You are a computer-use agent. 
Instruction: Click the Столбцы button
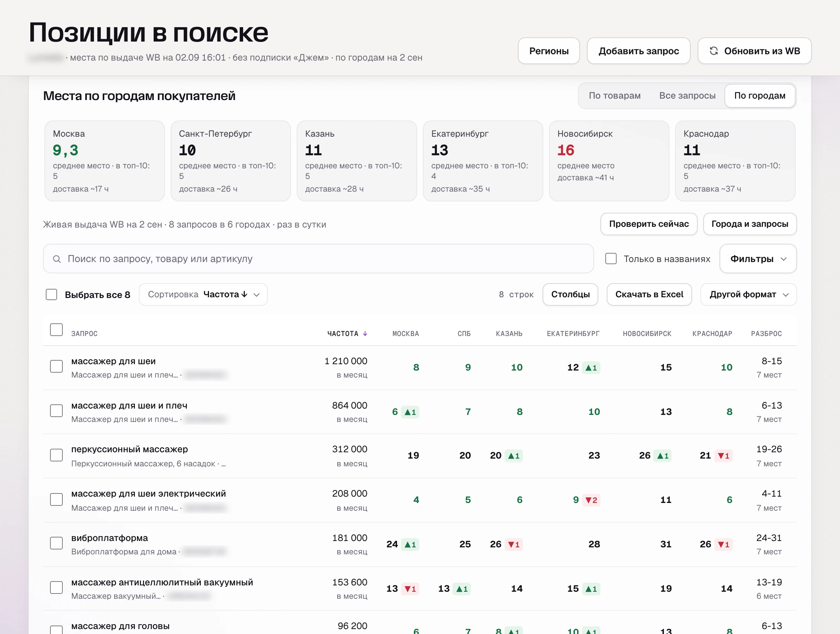pyautogui.click(x=570, y=294)
